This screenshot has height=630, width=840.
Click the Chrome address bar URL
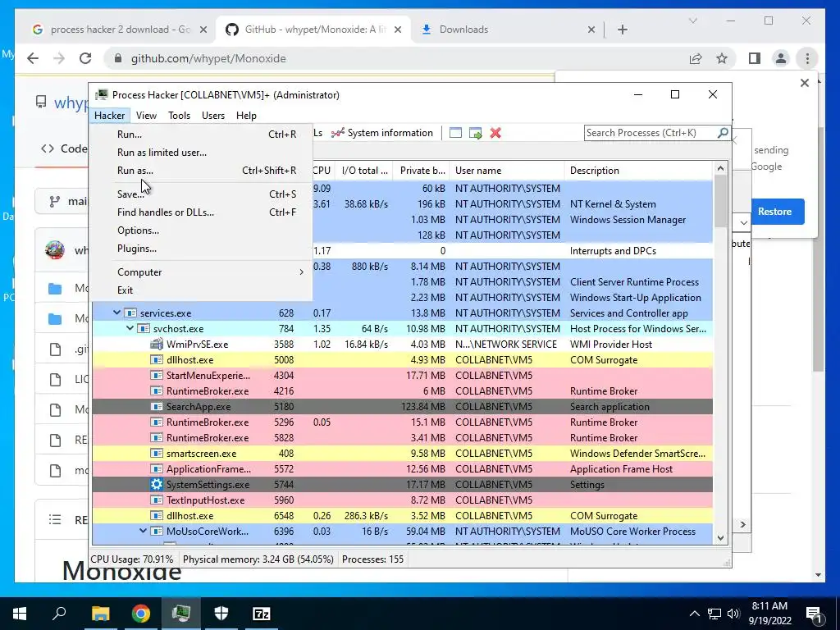point(208,58)
